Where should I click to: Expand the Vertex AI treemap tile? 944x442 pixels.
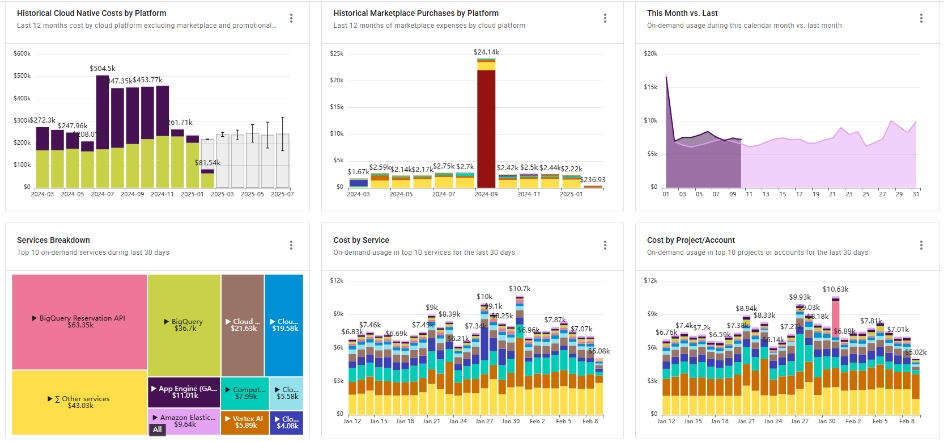244,421
